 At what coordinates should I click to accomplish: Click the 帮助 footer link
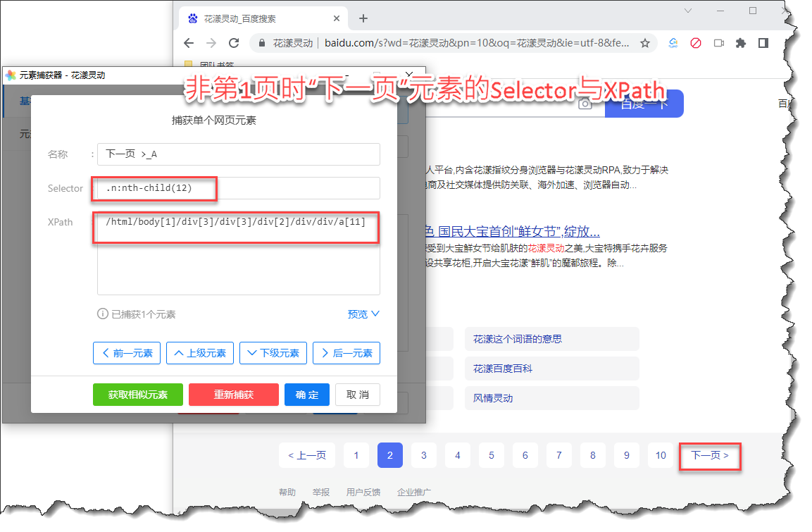click(x=287, y=492)
